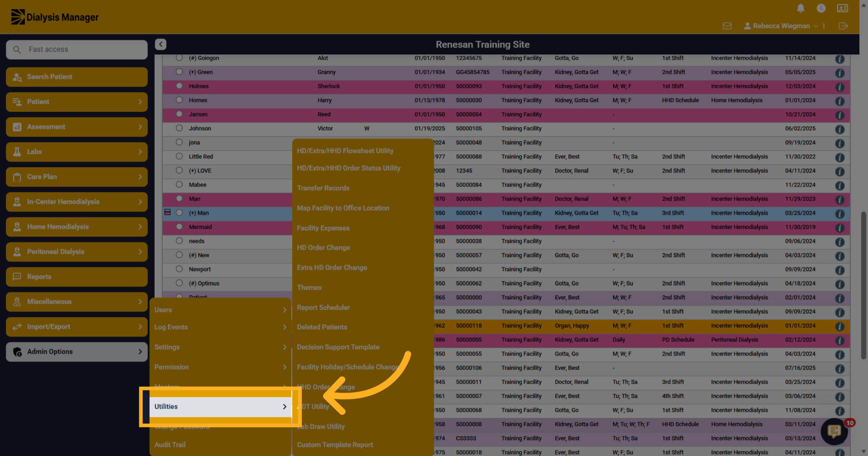Click info icon dated 11/30/2019 Mermaid row
This screenshot has height=456, width=868.
pyautogui.click(x=840, y=228)
